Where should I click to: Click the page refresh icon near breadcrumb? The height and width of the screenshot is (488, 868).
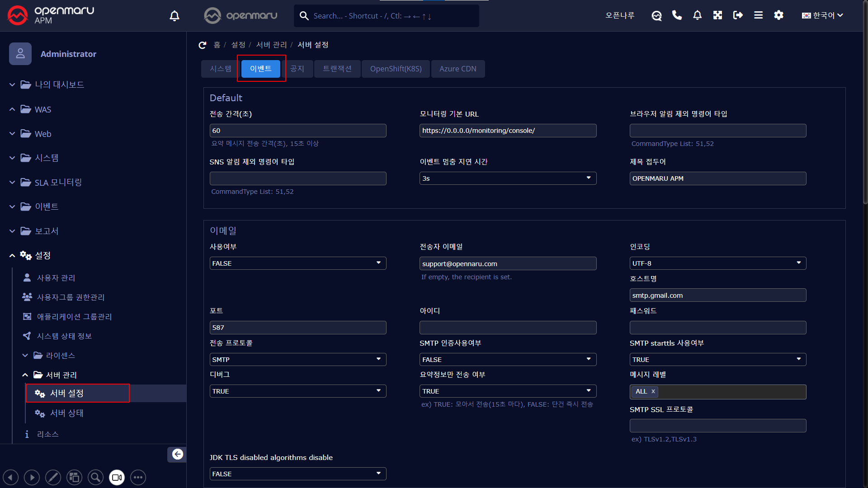point(203,45)
